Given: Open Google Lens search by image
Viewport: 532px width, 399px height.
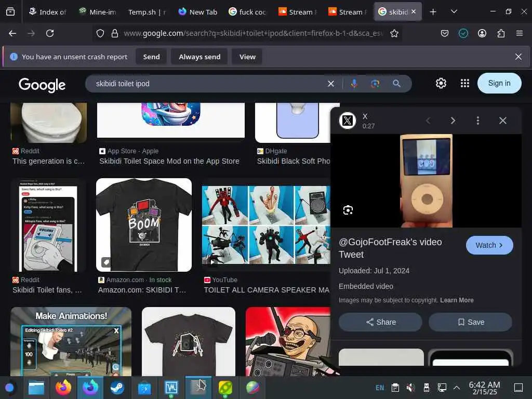Looking at the screenshot, I should coord(375,84).
